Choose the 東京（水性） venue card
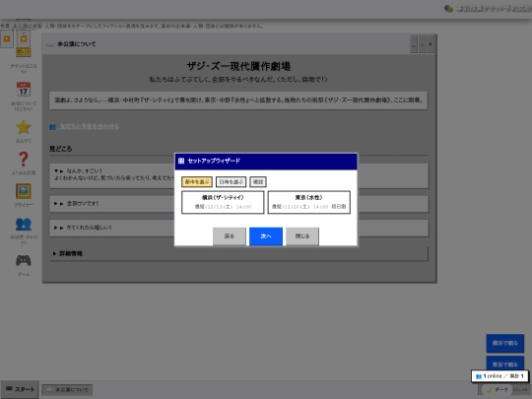 coord(308,202)
